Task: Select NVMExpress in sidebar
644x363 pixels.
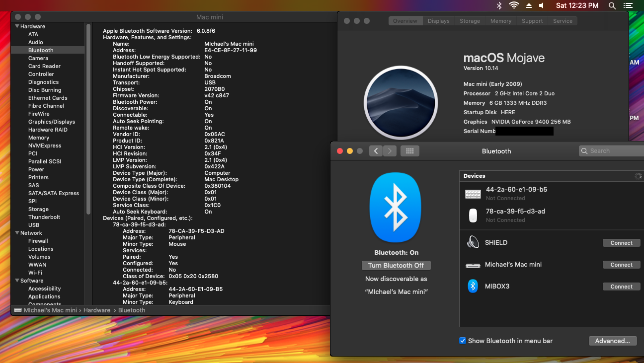Action: click(45, 145)
